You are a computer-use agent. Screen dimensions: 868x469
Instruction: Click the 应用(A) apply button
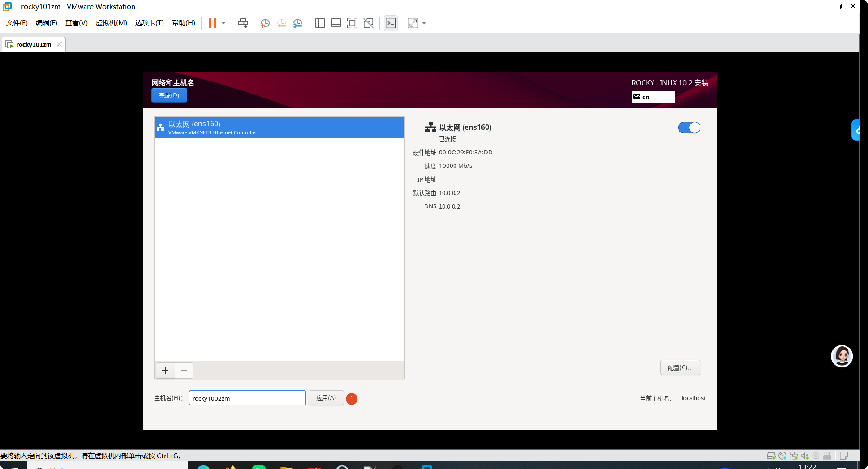click(x=326, y=398)
